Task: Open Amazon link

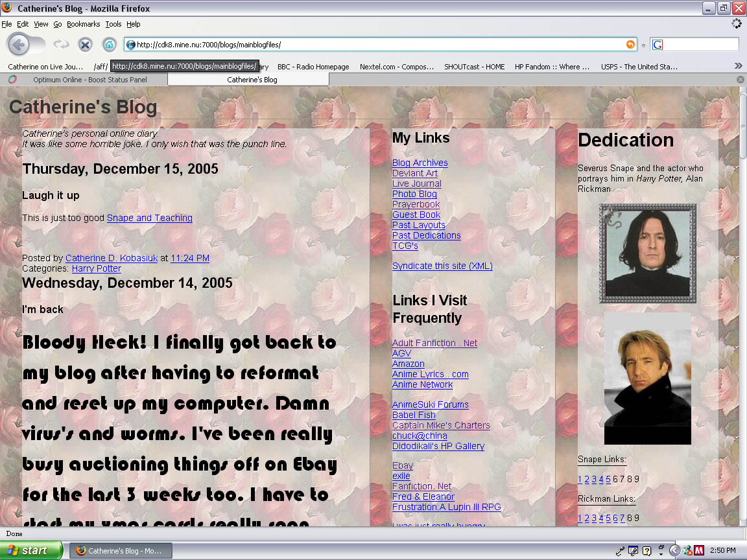Action: [x=408, y=364]
